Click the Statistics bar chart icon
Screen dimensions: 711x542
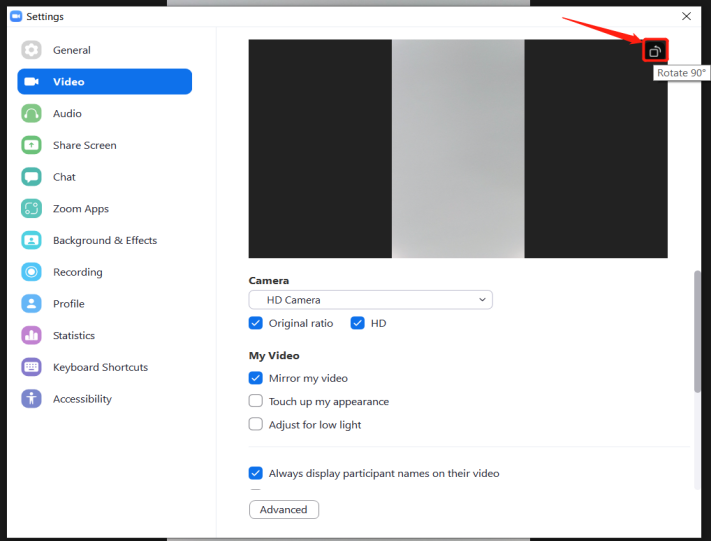[31, 336]
